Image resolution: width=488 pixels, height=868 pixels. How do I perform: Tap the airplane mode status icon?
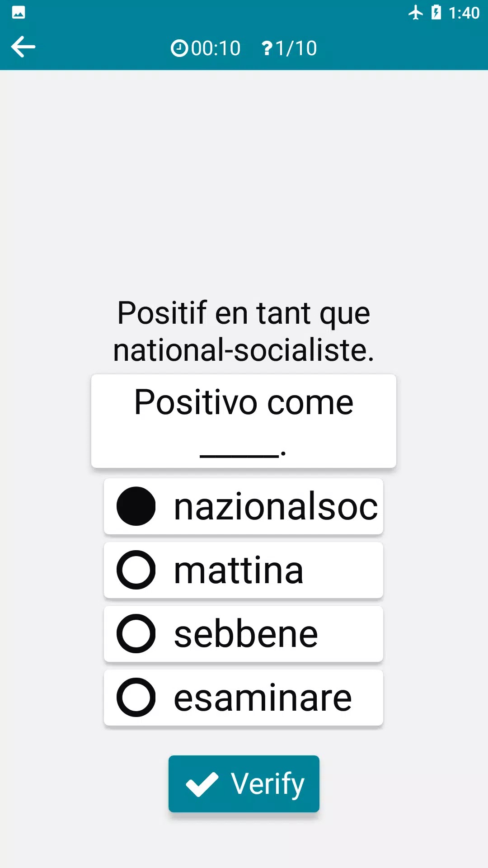pos(415,13)
